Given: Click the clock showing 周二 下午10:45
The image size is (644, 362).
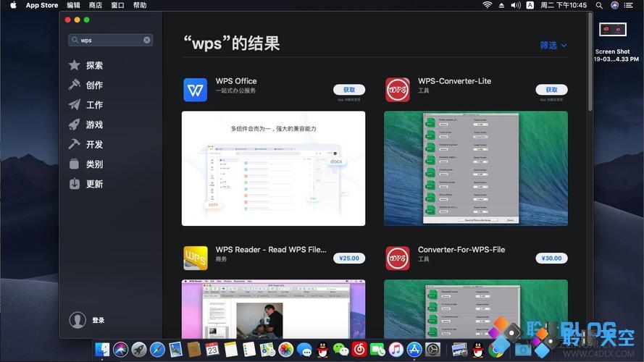Looking at the screenshot, I should point(564,5).
